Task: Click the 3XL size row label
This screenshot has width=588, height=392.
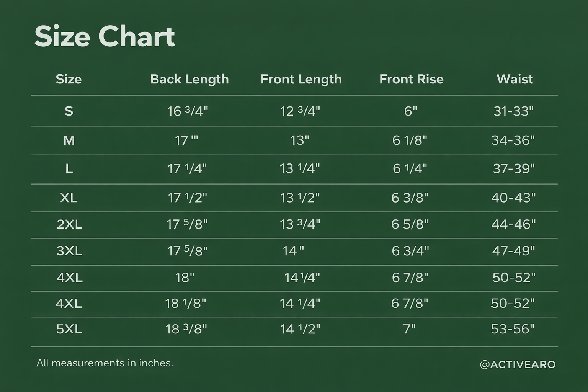Action: (x=69, y=251)
